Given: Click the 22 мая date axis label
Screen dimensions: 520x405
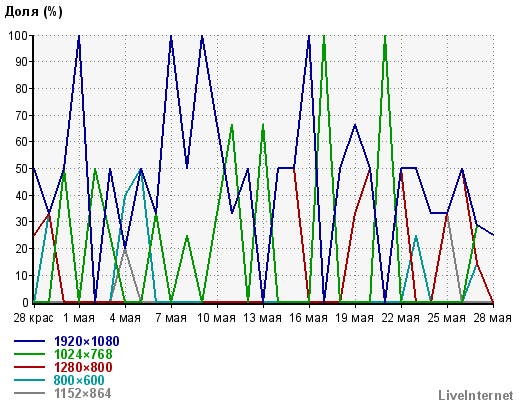Looking at the screenshot, I should 400,318.
